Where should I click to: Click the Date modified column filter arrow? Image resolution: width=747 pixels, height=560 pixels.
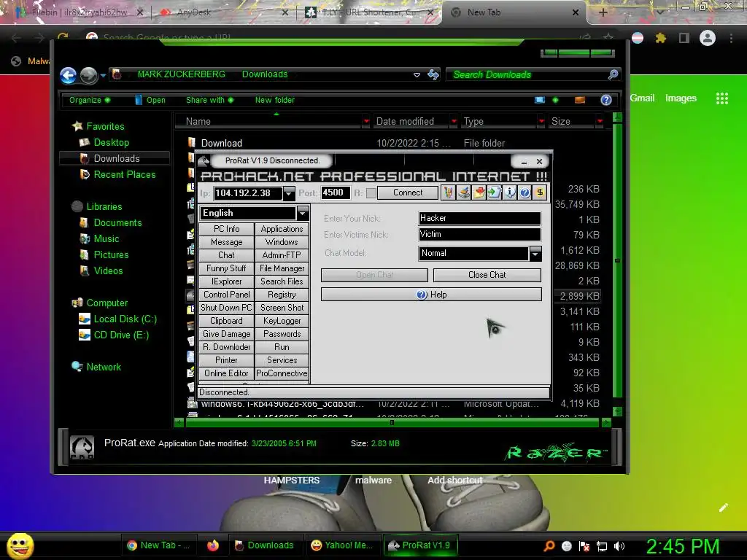tap(454, 122)
